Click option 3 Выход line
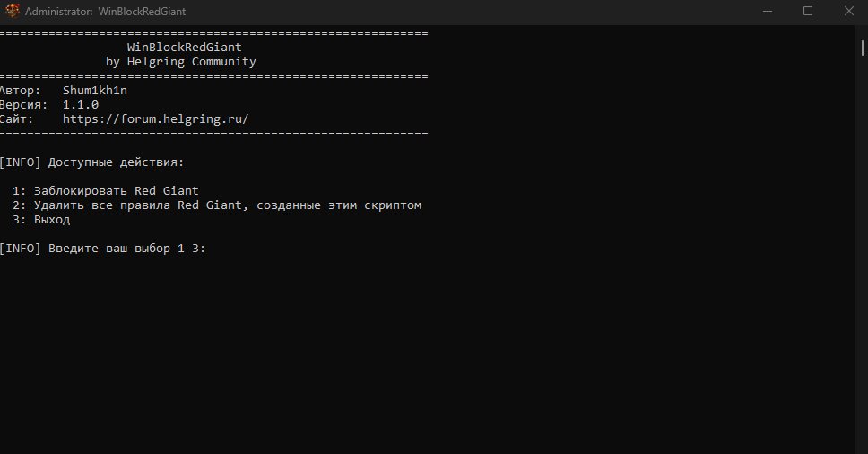This screenshot has height=454, width=868. [41, 220]
